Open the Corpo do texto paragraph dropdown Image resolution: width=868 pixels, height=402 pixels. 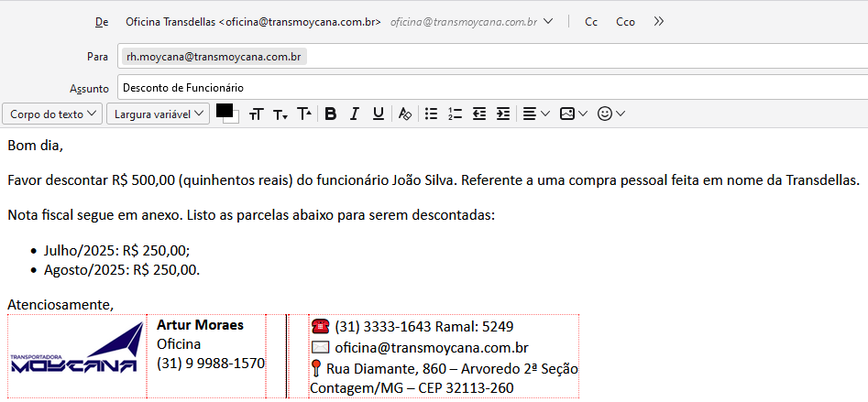(x=53, y=114)
